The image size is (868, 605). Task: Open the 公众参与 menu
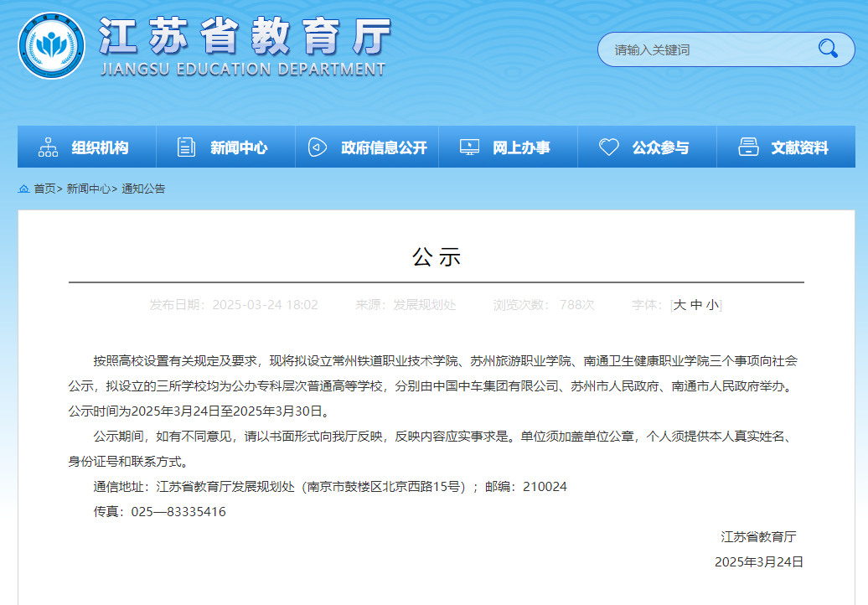(x=647, y=147)
